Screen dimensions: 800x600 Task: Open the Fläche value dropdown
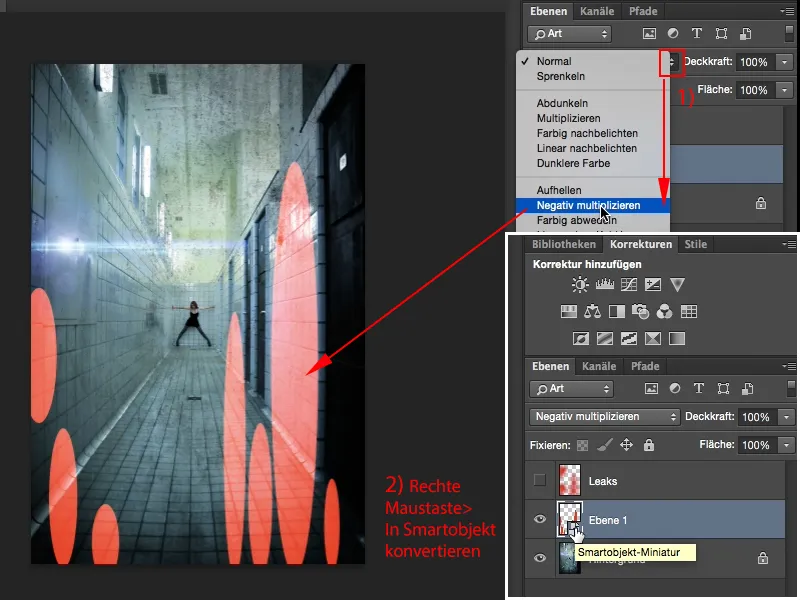coord(786,444)
